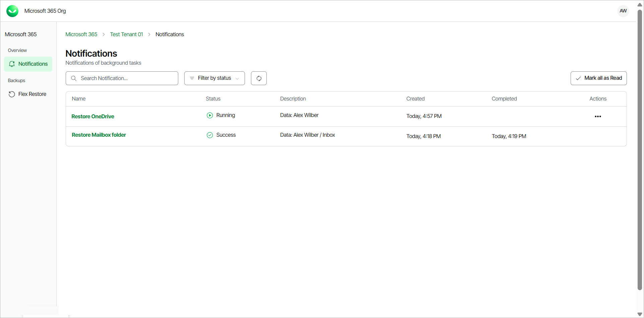644x318 pixels.
Task: Click Mark all as Read button
Action: [x=598, y=78]
